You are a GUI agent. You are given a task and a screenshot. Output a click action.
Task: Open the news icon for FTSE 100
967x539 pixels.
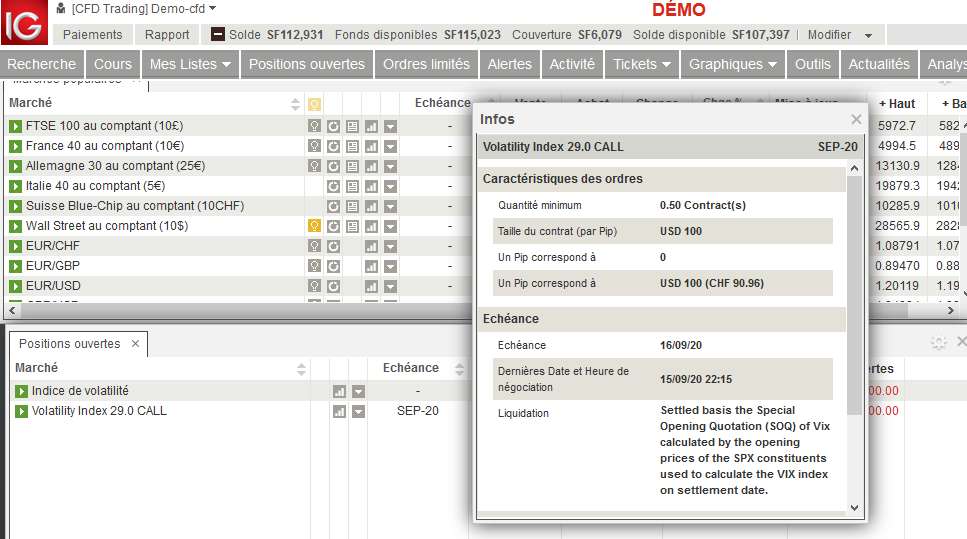coord(352,126)
